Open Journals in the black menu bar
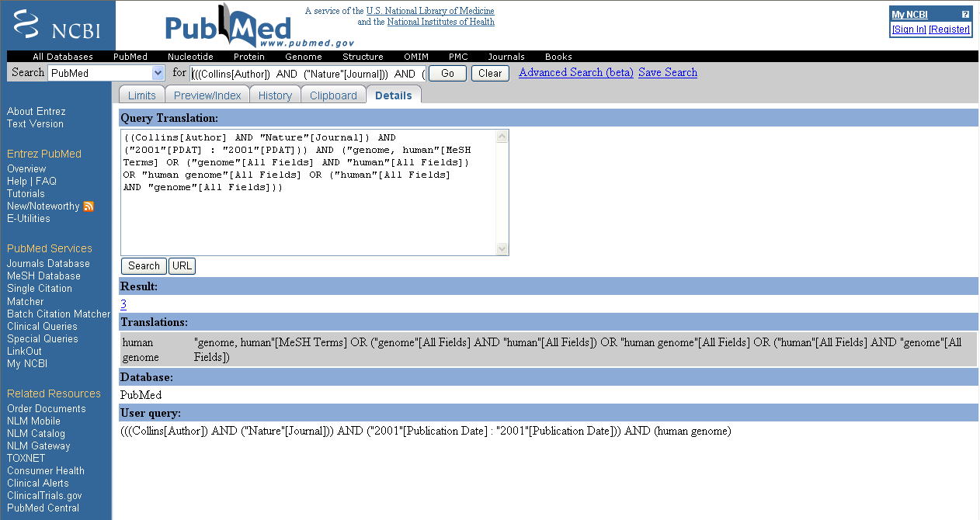 506,57
